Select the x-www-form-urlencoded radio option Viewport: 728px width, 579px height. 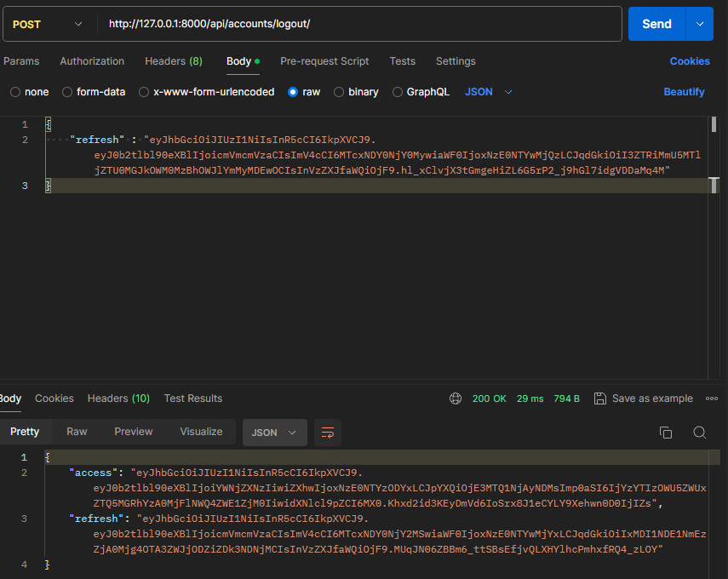pyautogui.click(x=144, y=92)
